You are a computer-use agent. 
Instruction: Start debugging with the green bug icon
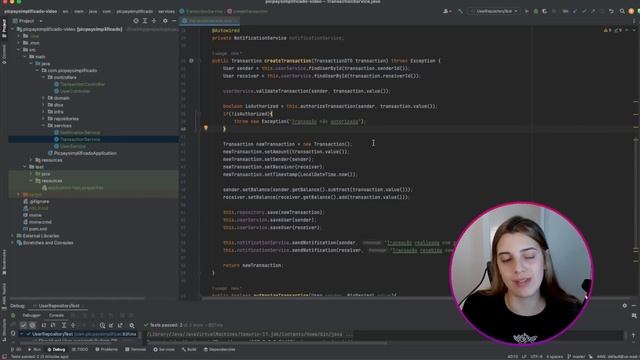536,11
